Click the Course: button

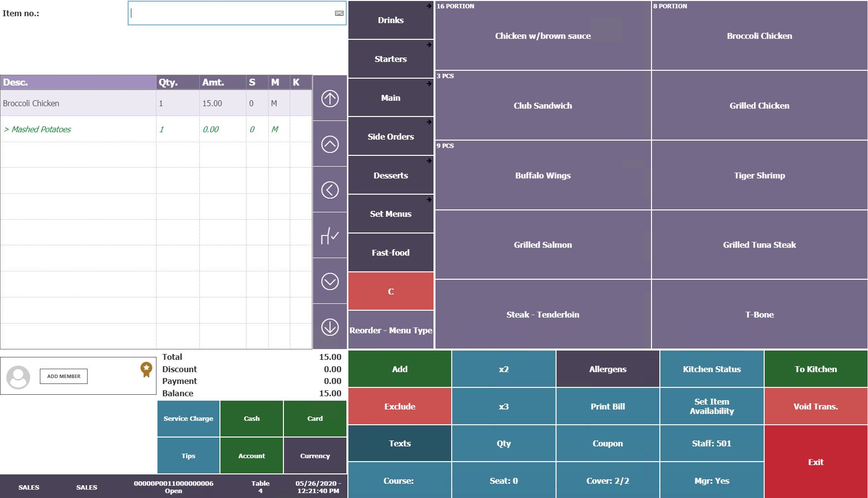(400, 481)
